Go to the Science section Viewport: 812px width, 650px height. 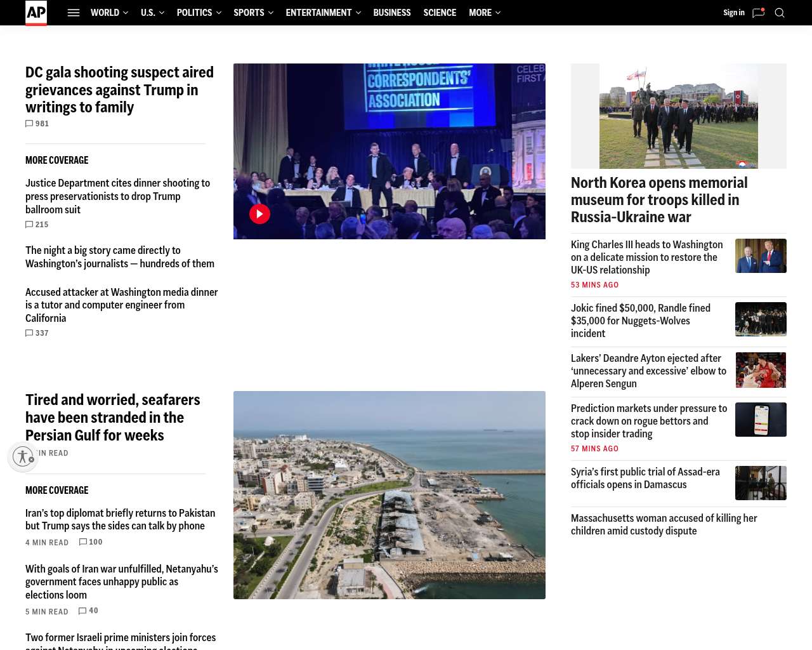[440, 13]
